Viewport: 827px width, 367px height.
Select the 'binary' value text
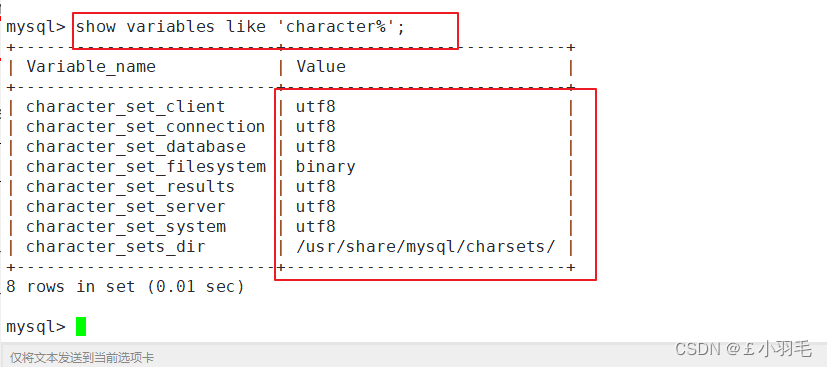point(325,167)
